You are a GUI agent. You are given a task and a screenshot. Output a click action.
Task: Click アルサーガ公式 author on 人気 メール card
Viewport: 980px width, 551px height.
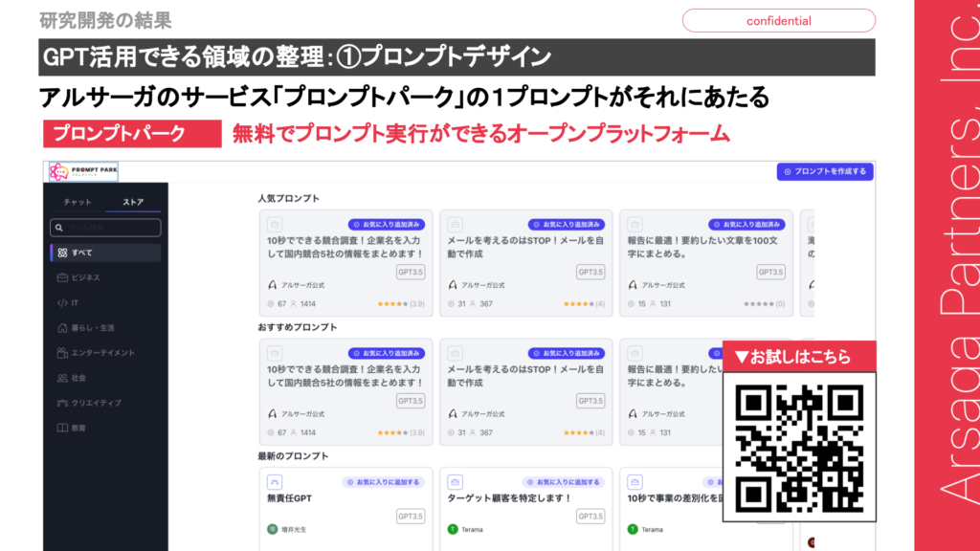click(477, 285)
